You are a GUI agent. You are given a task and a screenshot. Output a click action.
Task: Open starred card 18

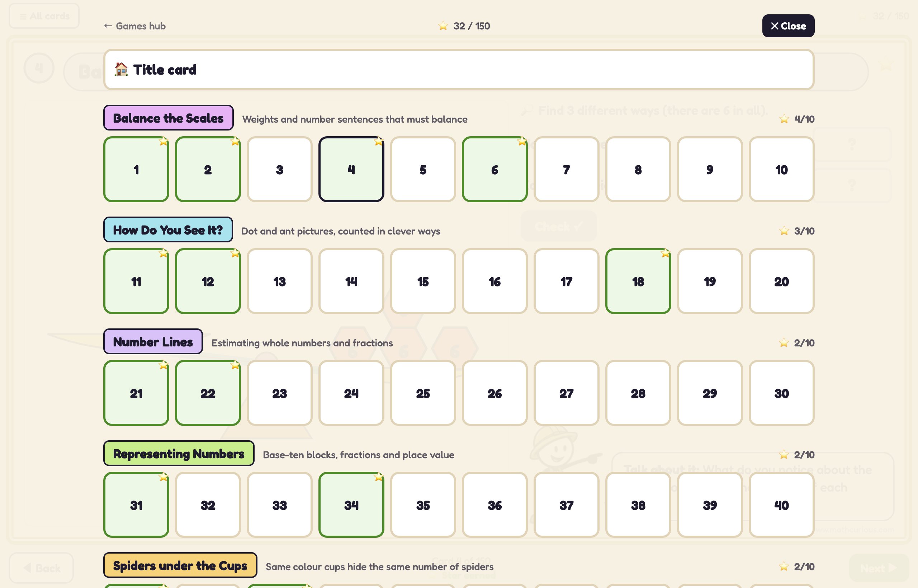pos(638,281)
